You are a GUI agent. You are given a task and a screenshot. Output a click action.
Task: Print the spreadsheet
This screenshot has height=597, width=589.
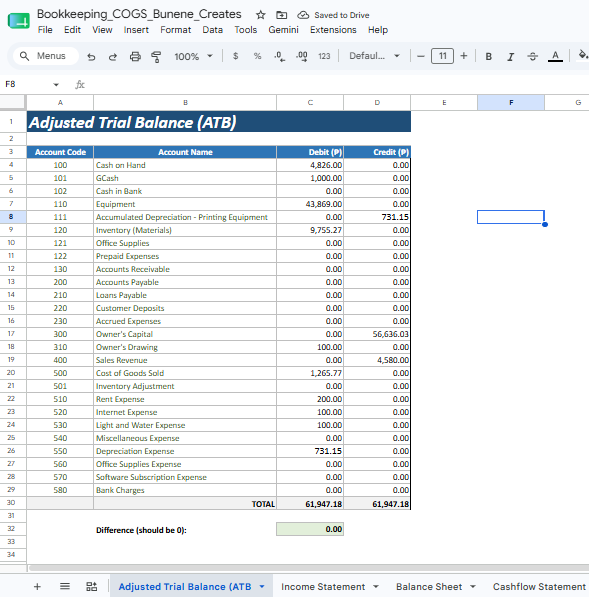point(135,57)
